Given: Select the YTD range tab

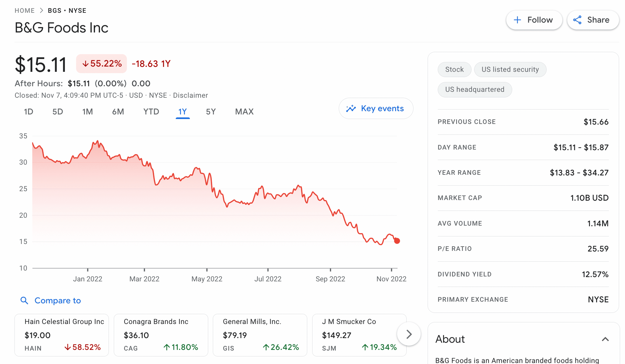Looking at the screenshot, I should click(151, 112).
